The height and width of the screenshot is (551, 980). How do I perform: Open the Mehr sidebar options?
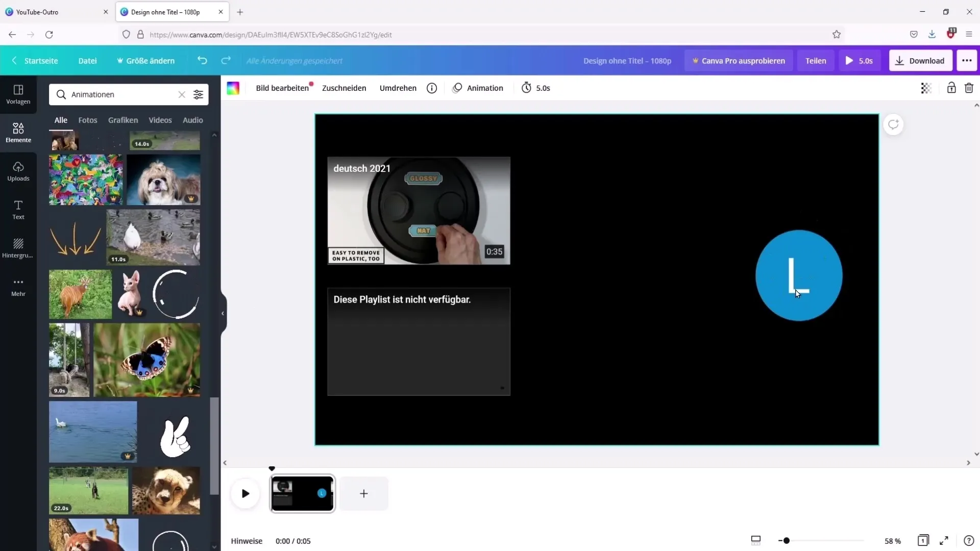coord(18,287)
